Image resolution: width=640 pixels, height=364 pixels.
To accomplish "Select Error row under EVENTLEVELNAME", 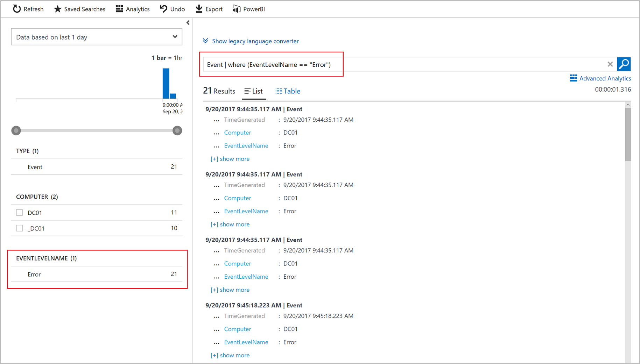I will [x=97, y=274].
